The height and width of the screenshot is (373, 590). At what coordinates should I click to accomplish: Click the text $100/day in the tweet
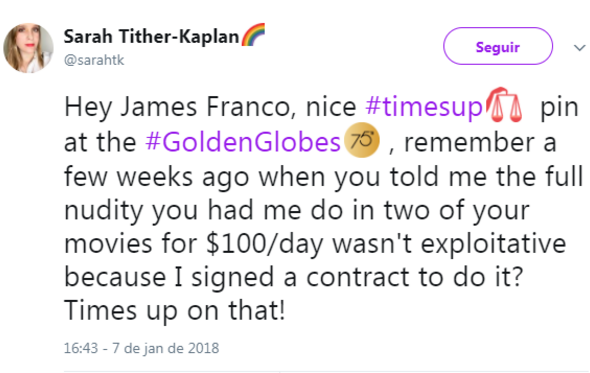265,244
